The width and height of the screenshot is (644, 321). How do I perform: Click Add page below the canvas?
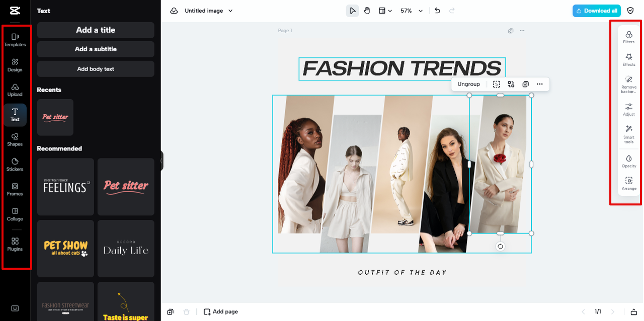point(220,311)
